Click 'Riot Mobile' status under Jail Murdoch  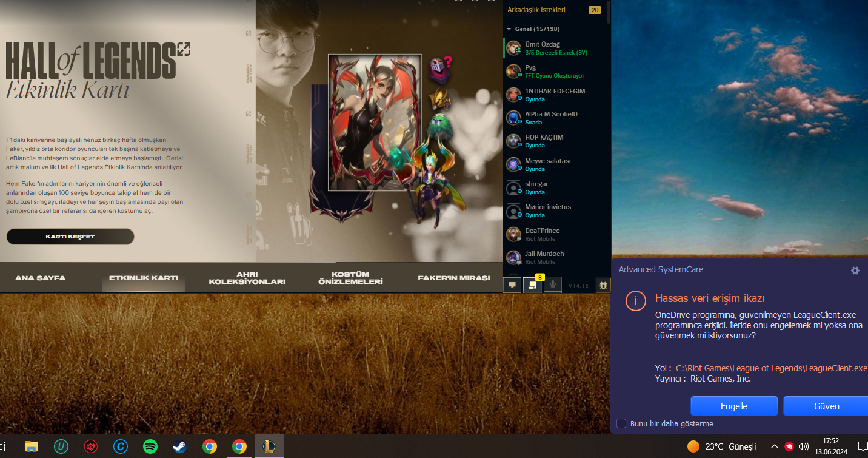click(540, 262)
